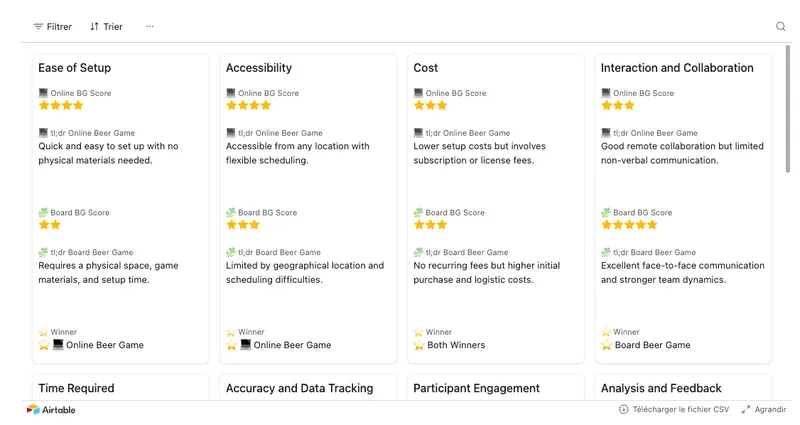
Task: Open the Time Required card
Action: click(121, 388)
